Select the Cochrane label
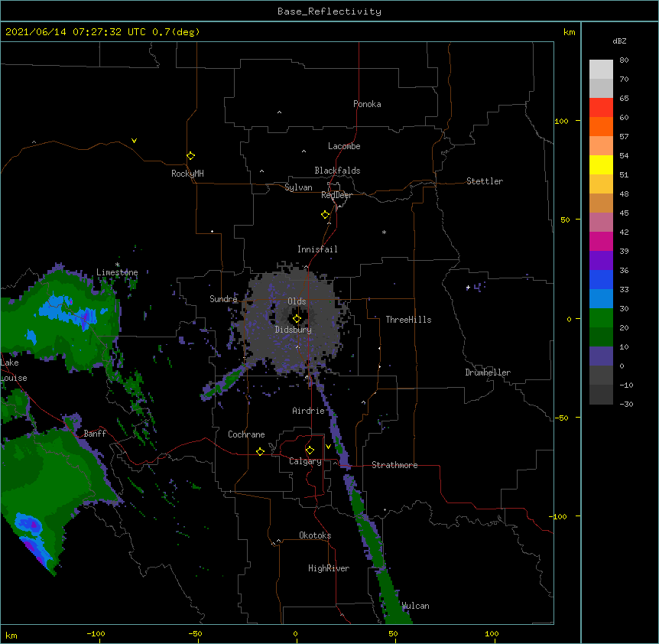659x644 pixels. [246, 434]
